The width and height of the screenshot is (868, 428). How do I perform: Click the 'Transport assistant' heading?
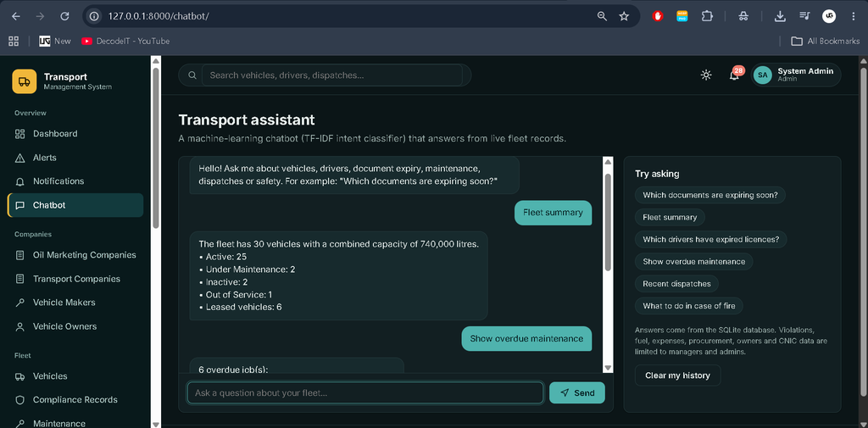tap(247, 120)
